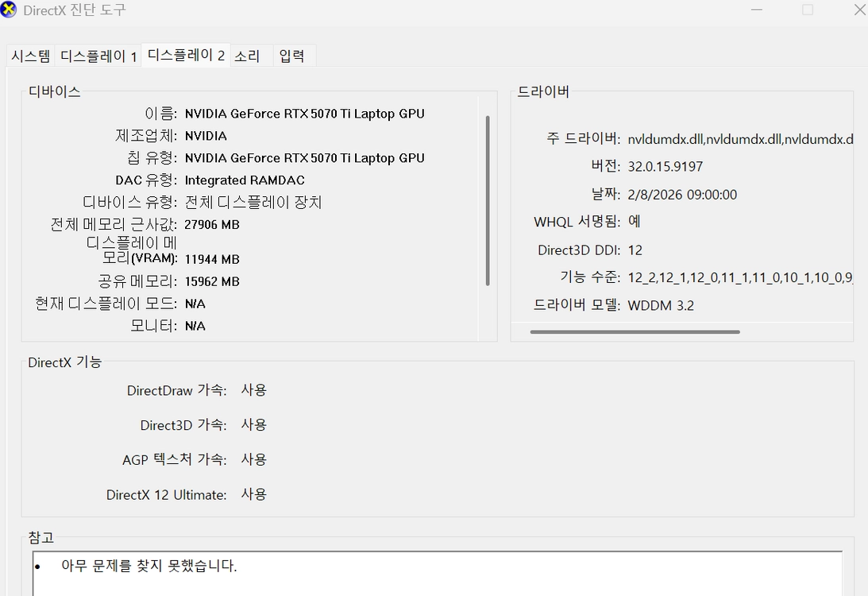Click the 11944 MB VRAM value

pos(212,259)
